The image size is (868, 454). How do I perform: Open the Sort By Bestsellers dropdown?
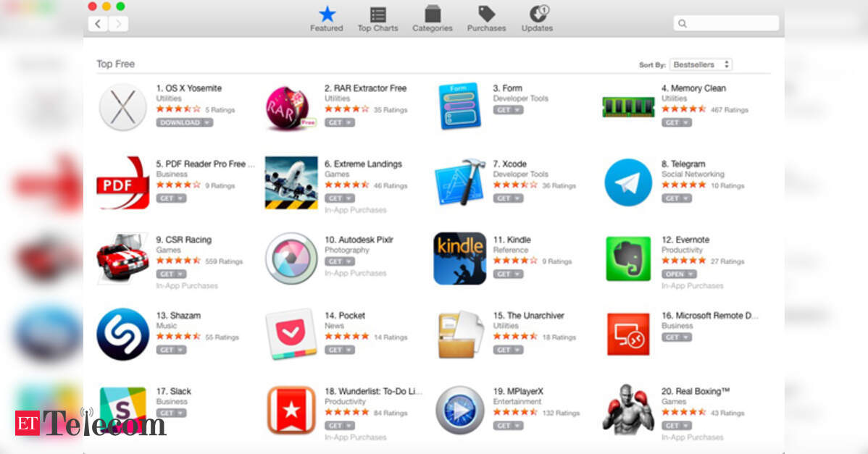click(701, 64)
